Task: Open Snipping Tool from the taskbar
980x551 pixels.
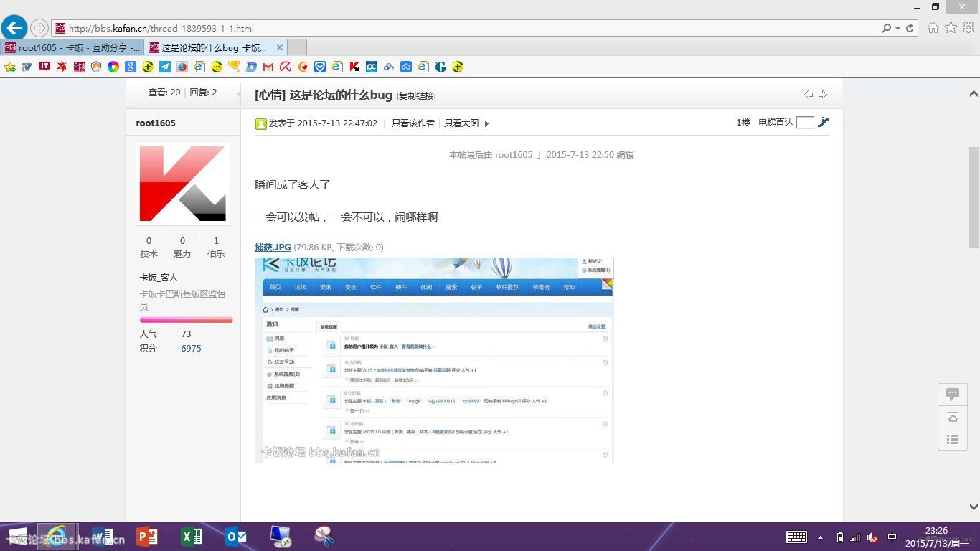Action: (324, 536)
